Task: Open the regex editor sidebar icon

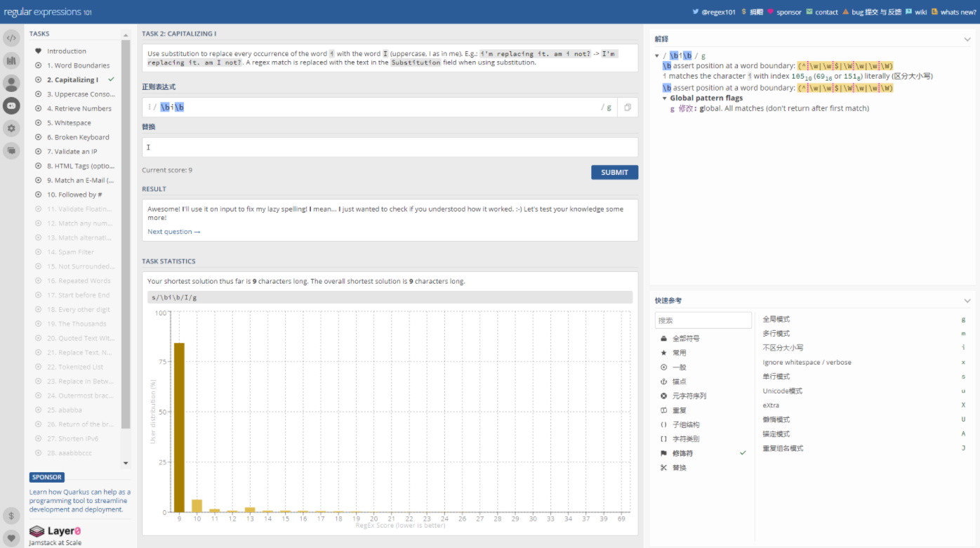Action: click(11, 38)
